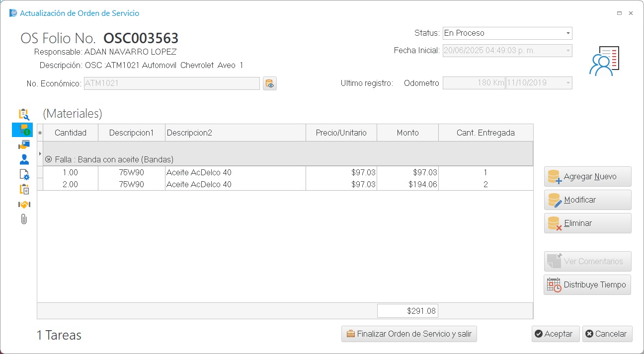This screenshot has width=644, height=354.
Task: Open the clipboard with magnifier sidebar icon
Action: pos(23,115)
